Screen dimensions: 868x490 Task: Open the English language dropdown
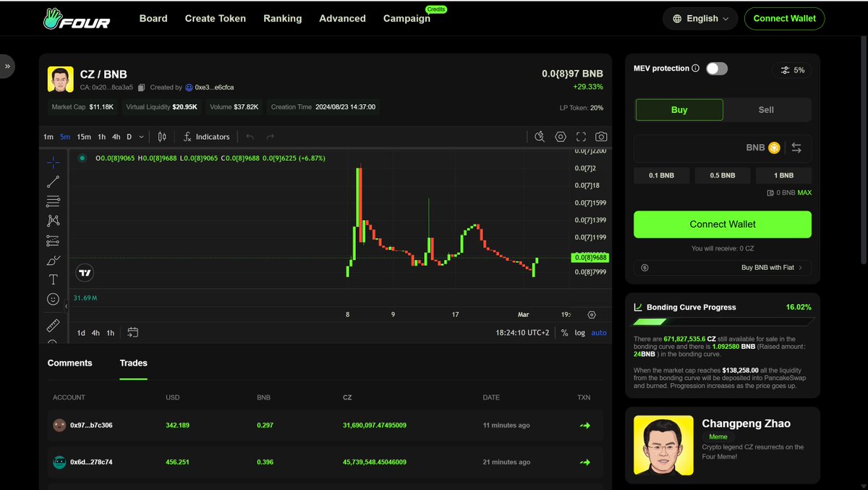(x=700, y=19)
